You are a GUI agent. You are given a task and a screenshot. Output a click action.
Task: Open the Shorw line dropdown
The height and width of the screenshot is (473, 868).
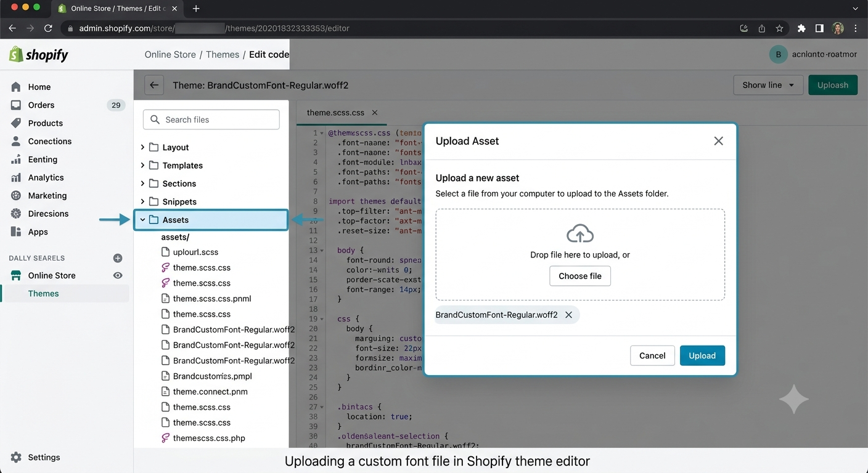tap(768, 85)
